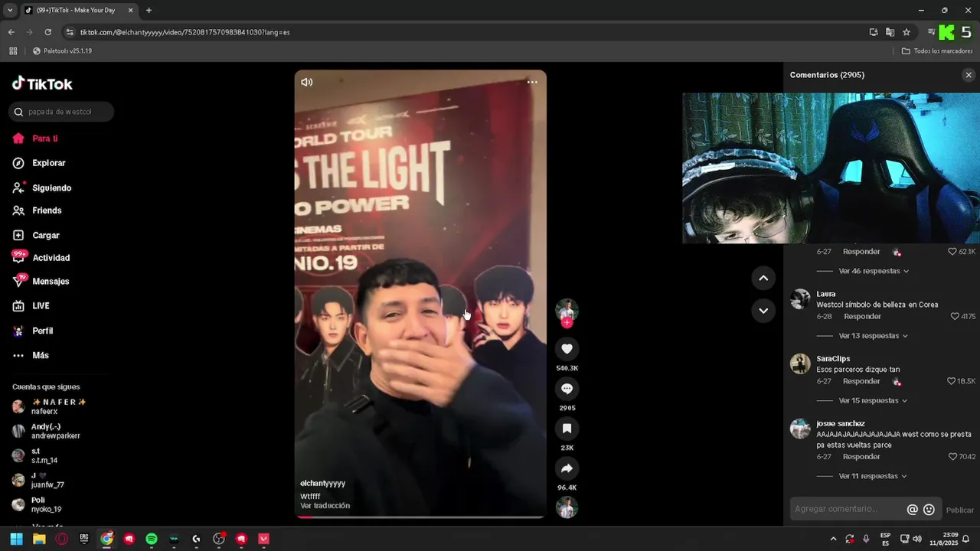Insert a mention with the @ icon
980x551 pixels.
912,510
